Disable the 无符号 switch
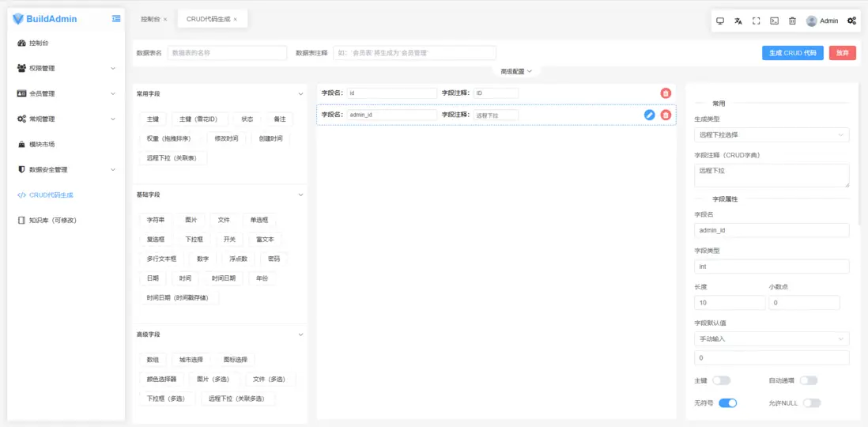Screen dimensions: 868x427 coord(727,403)
